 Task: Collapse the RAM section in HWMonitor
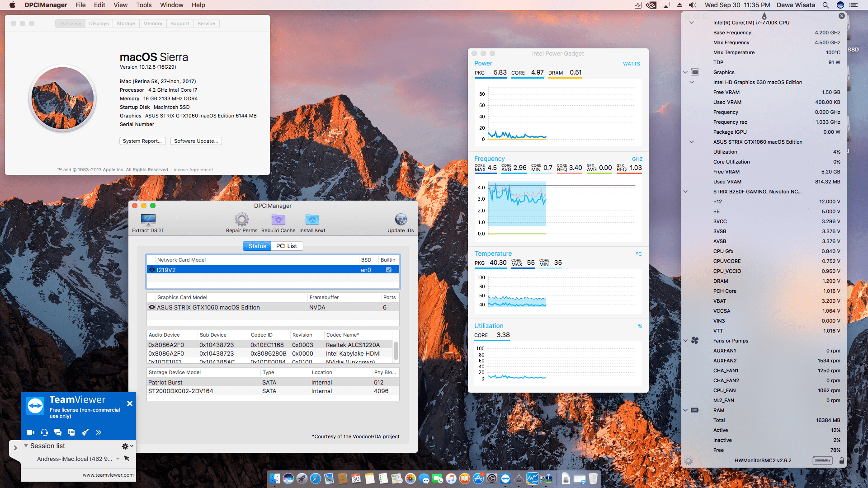pyautogui.click(x=685, y=410)
